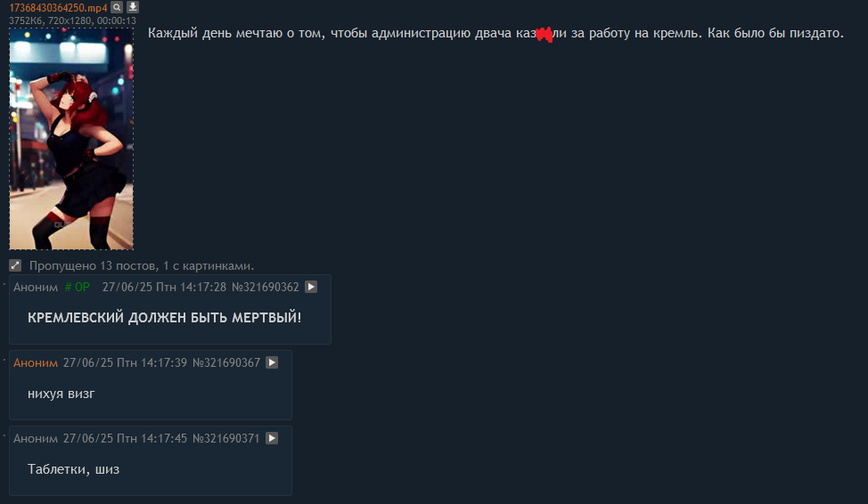Click the orange Аноним poster name
868x504 pixels.
(x=36, y=363)
